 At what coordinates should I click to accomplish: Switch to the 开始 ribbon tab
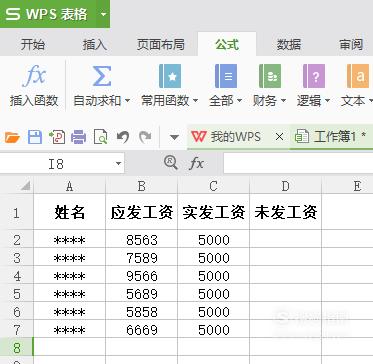click(x=33, y=44)
